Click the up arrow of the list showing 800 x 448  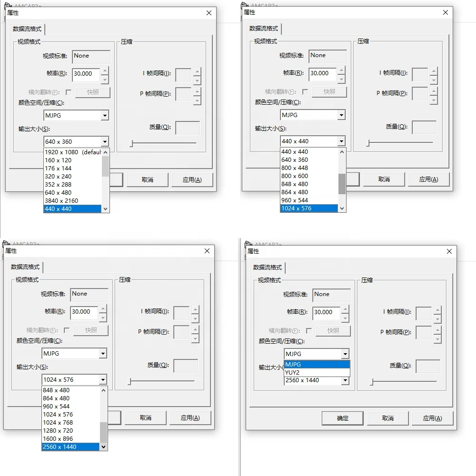[342, 151]
